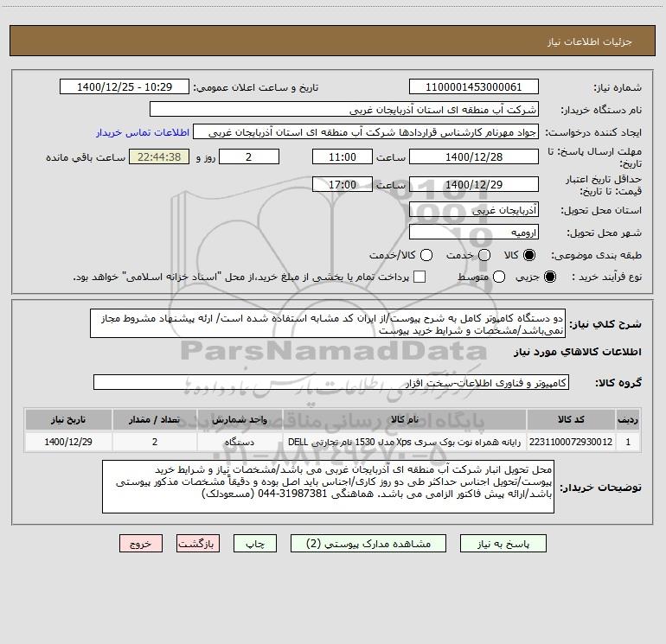
Task: Click the شماره نیاز label
Action: click(618, 88)
